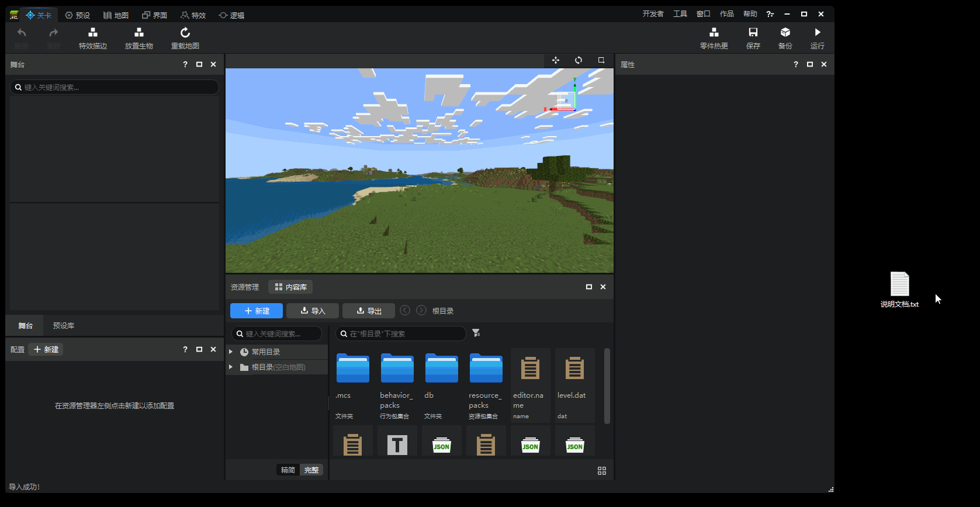Go forward in resource manager navigation
Image resolution: width=980 pixels, height=507 pixels.
pyautogui.click(x=421, y=310)
